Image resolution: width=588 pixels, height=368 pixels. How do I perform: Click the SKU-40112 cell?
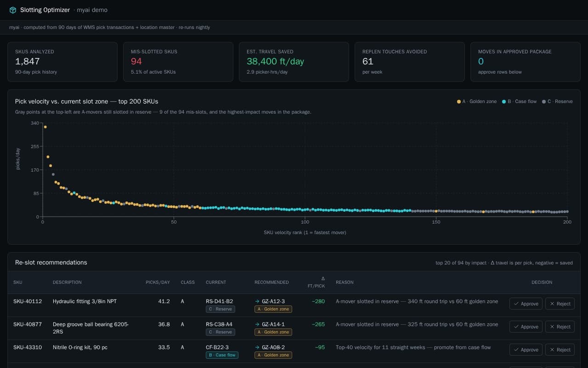28,301
